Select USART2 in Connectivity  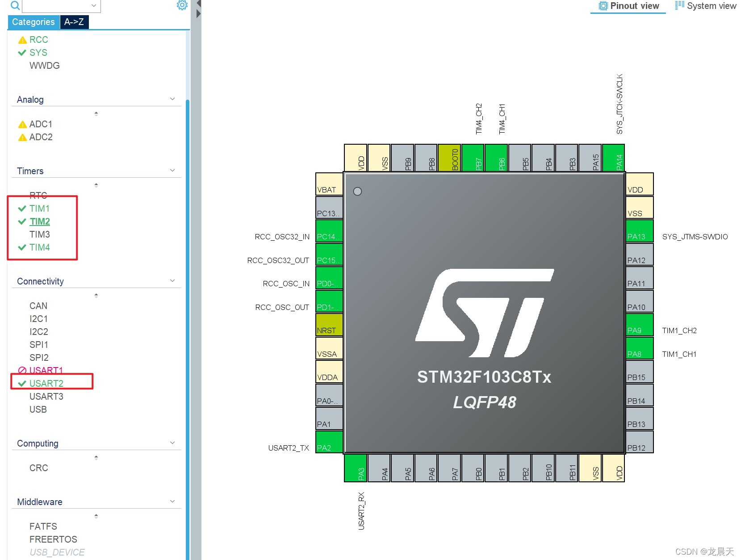pyautogui.click(x=47, y=383)
